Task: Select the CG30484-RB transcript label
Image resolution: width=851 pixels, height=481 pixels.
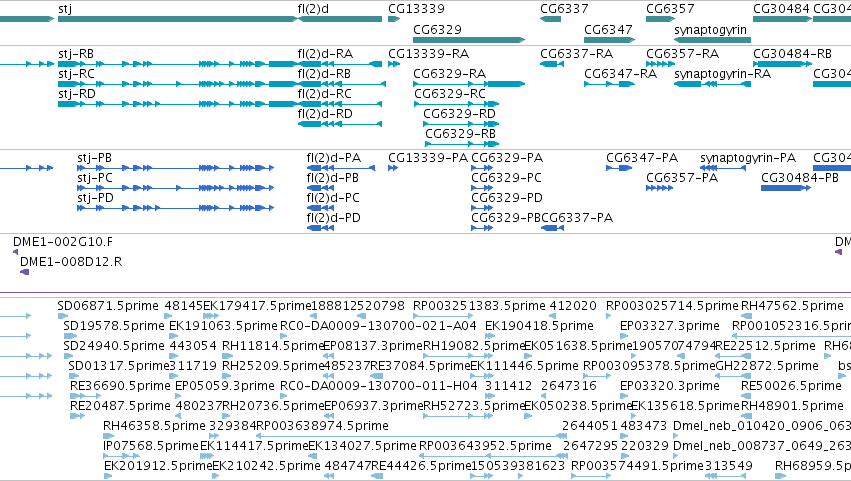Action: [x=792, y=54]
